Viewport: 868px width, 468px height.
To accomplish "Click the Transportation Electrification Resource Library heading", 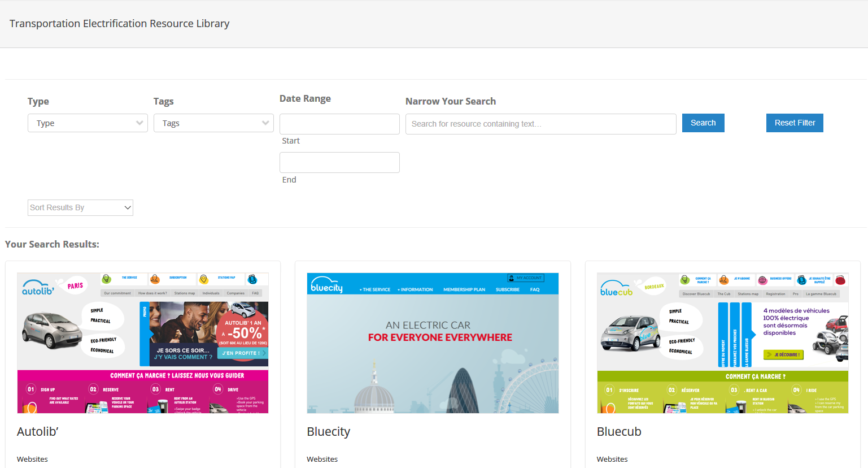I will coord(120,24).
